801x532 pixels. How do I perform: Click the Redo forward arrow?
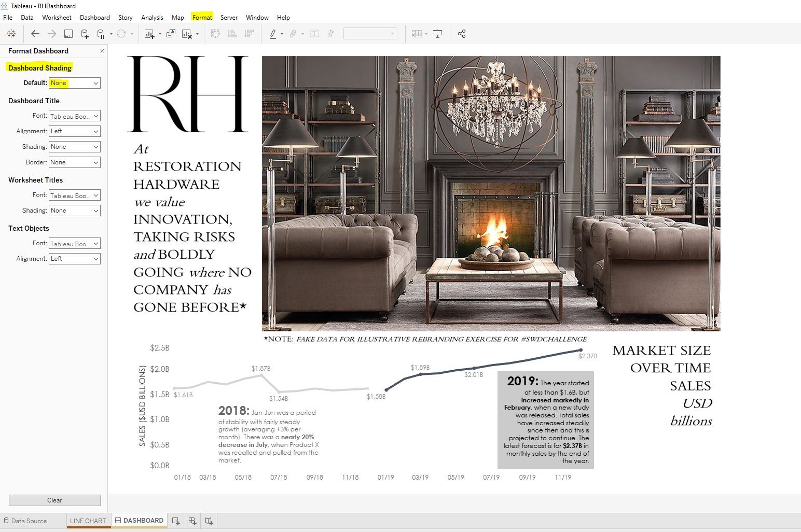[52, 34]
